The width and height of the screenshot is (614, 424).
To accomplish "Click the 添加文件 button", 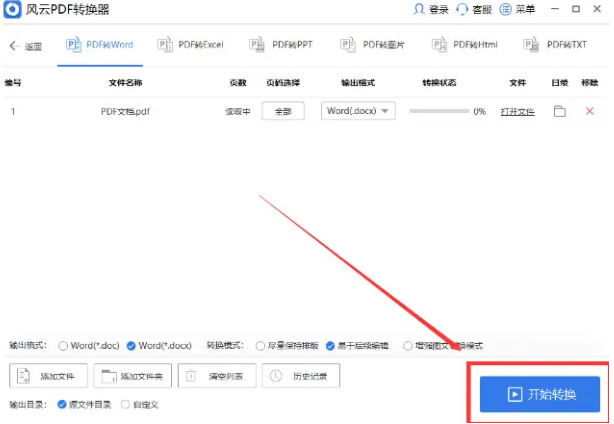I will point(49,376).
